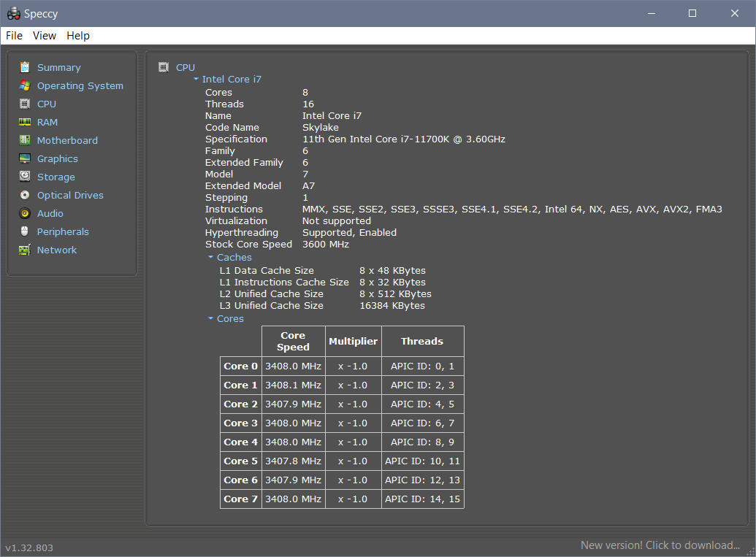This screenshot has width=756, height=557.
Task: Click the Storage hard drive icon
Action: (25, 177)
